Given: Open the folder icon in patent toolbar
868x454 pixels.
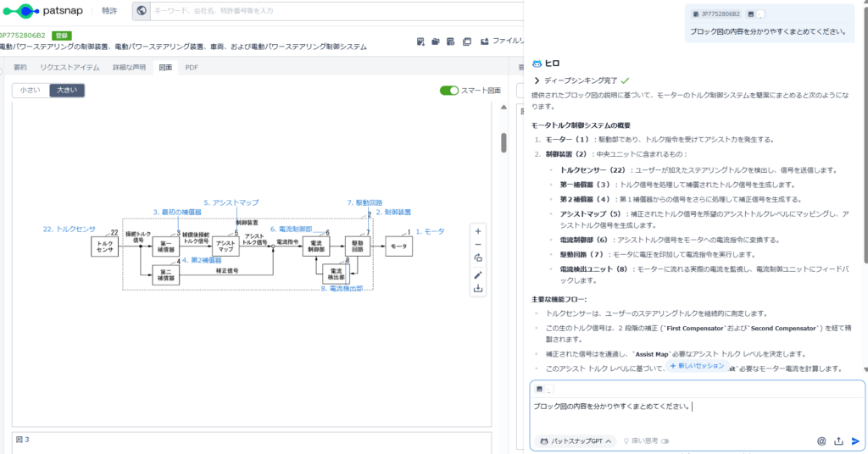Looking at the screenshot, I should point(435,41).
